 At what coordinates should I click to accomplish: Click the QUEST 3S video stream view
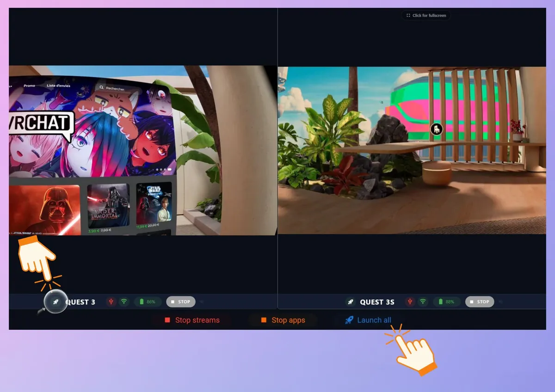pos(412,150)
